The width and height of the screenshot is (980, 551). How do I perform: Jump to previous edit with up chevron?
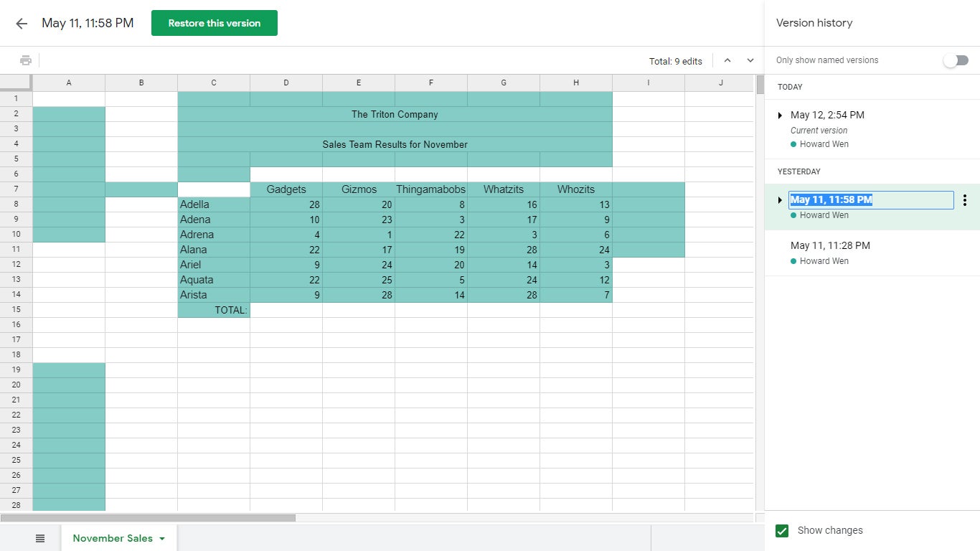(x=727, y=61)
